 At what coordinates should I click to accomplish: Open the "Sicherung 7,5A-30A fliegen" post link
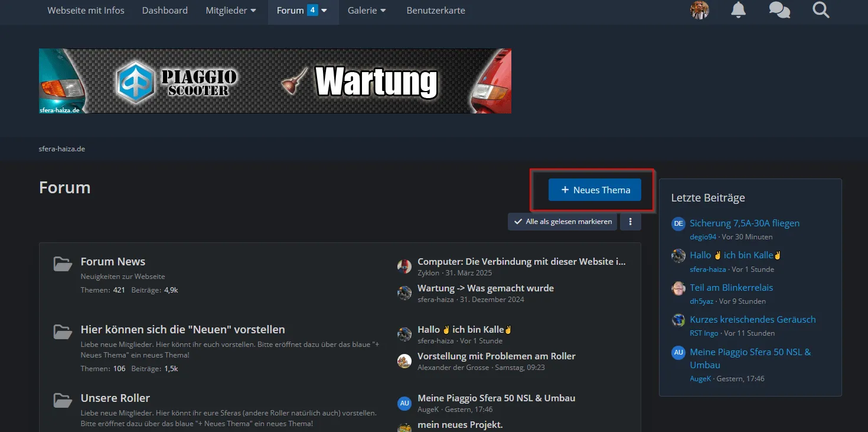click(745, 223)
